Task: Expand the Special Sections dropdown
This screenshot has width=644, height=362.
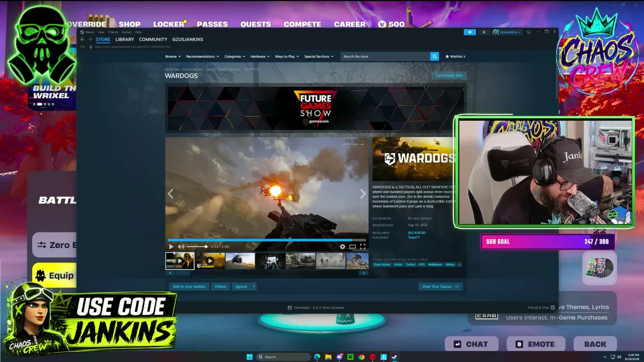Action: point(318,56)
